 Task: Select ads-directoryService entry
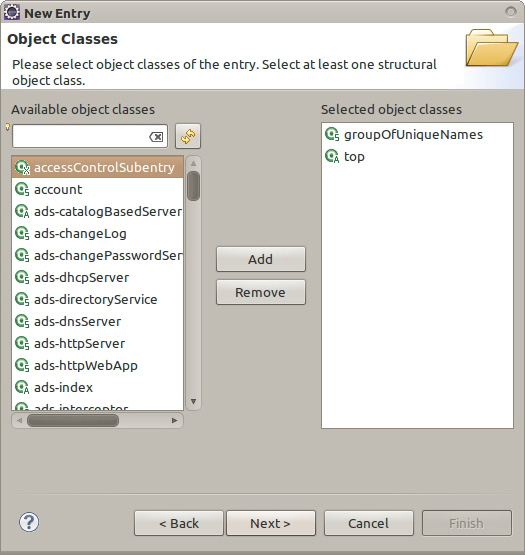pyautogui.click(x=97, y=299)
